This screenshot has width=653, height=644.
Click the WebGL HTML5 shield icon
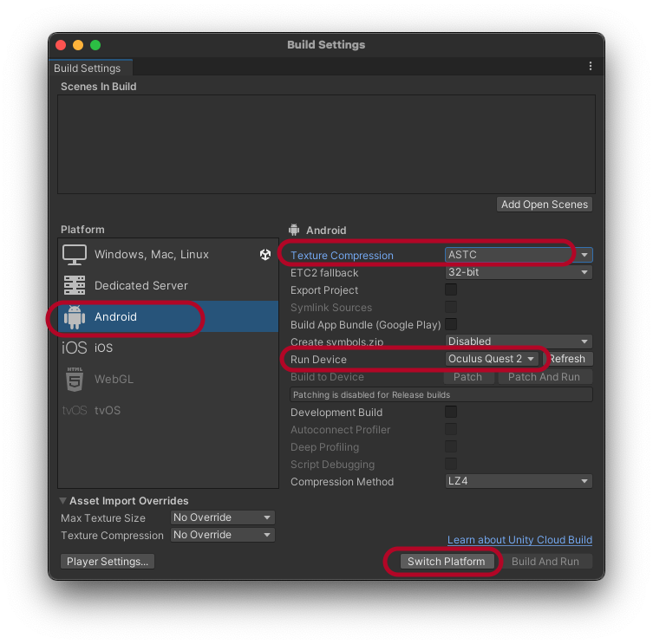tap(75, 379)
